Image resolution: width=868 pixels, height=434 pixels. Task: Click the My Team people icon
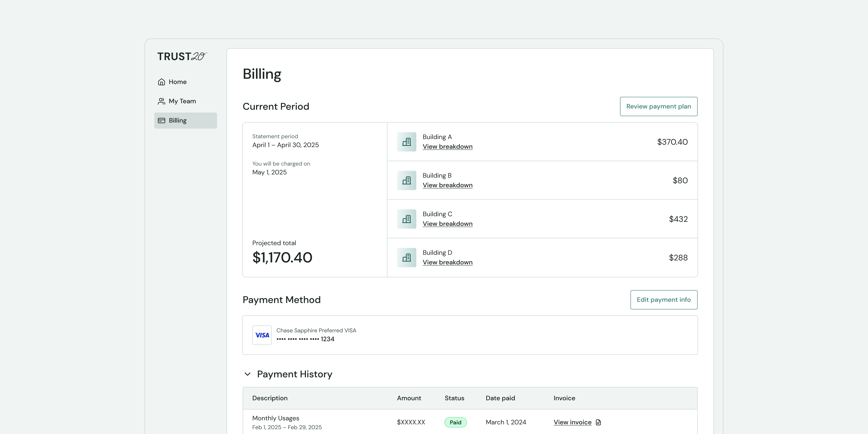tap(161, 101)
